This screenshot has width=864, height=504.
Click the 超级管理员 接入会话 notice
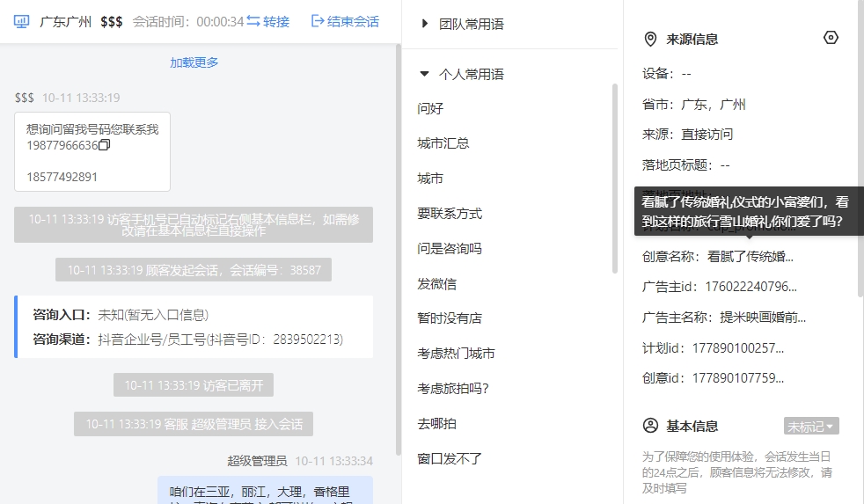coord(194,424)
